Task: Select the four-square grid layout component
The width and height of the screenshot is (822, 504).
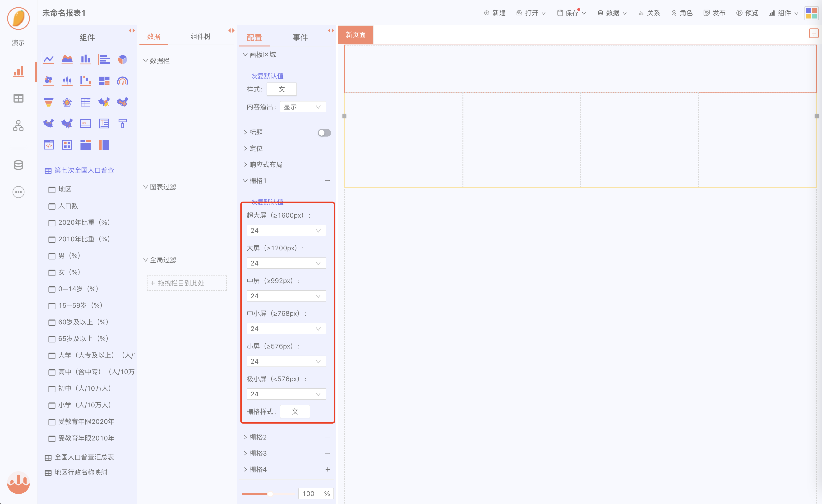Action: pyautogui.click(x=67, y=145)
